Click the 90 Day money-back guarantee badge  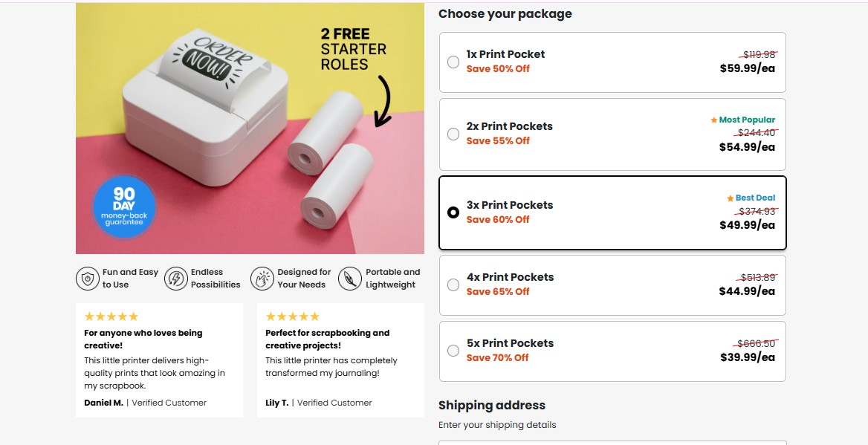tap(124, 206)
